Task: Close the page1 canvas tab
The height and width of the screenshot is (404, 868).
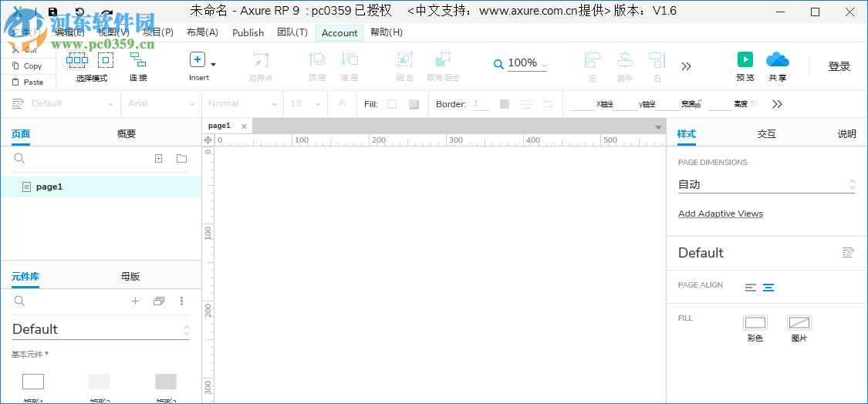Action: 244,126
